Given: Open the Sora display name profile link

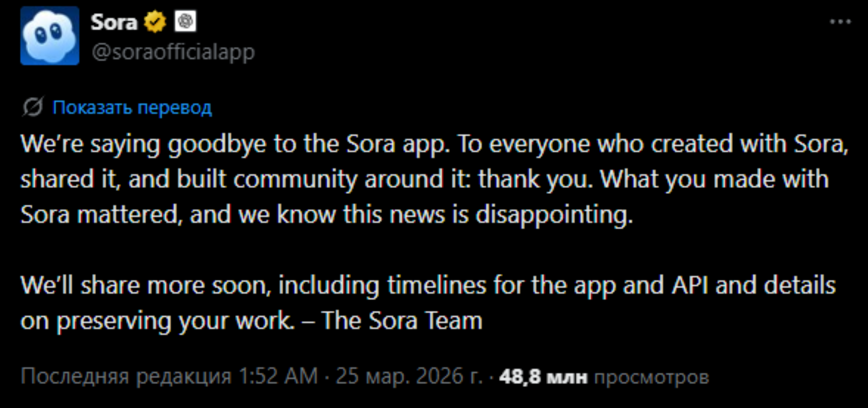Looking at the screenshot, I should click(x=114, y=22).
